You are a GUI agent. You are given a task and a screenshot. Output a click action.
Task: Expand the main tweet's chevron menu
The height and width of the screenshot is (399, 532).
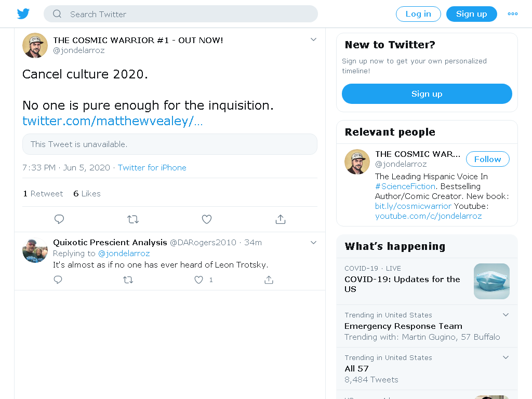[x=313, y=39]
